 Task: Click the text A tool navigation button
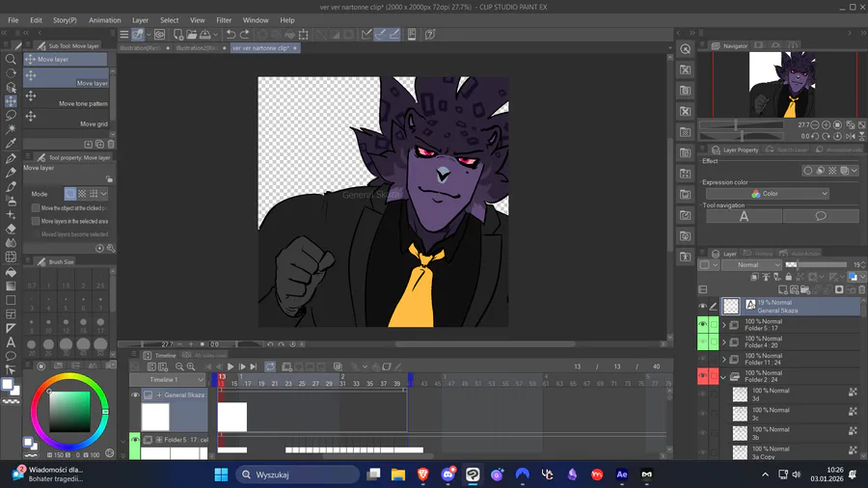(744, 216)
